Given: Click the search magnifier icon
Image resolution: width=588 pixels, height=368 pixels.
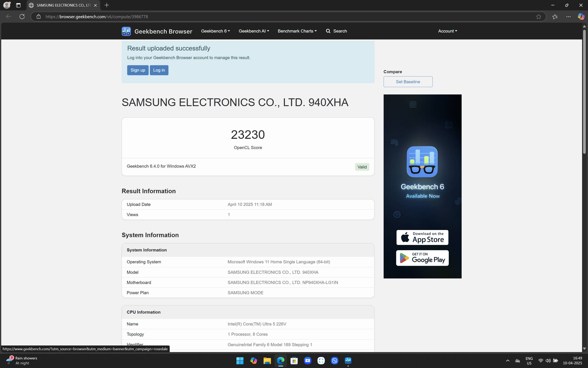Looking at the screenshot, I should (328, 31).
